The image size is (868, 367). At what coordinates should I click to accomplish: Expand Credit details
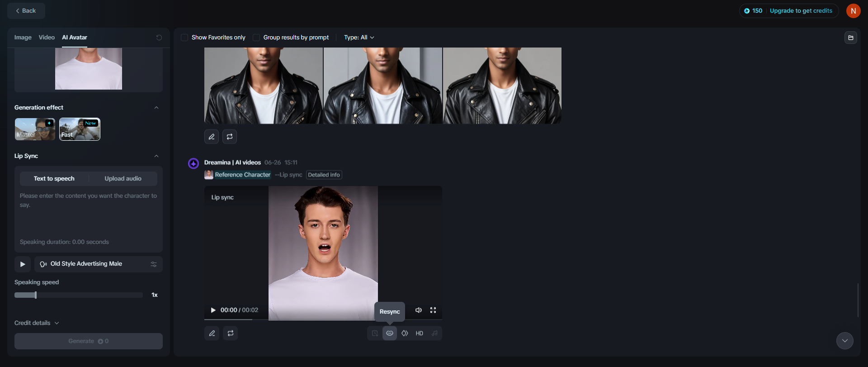(x=37, y=323)
